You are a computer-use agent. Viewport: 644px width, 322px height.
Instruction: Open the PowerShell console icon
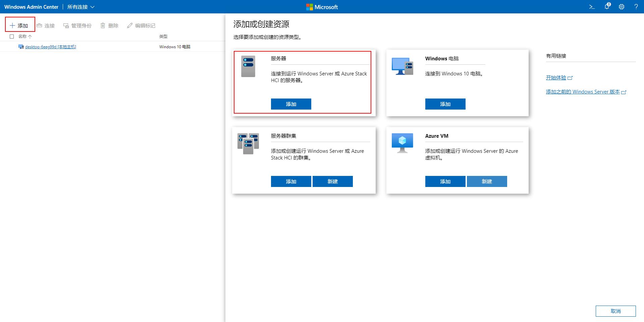click(592, 7)
